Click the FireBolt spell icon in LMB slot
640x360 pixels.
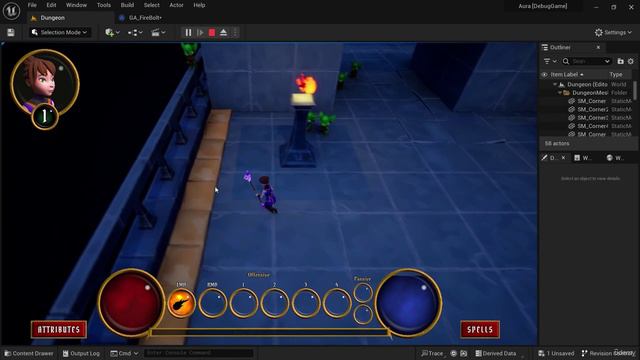tap(181, 303)
